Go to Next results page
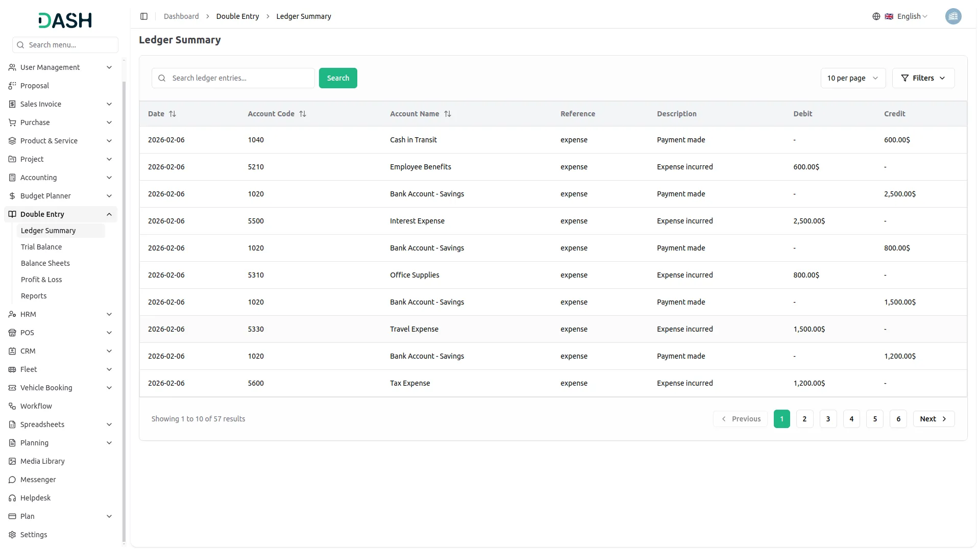 (933, 419)
